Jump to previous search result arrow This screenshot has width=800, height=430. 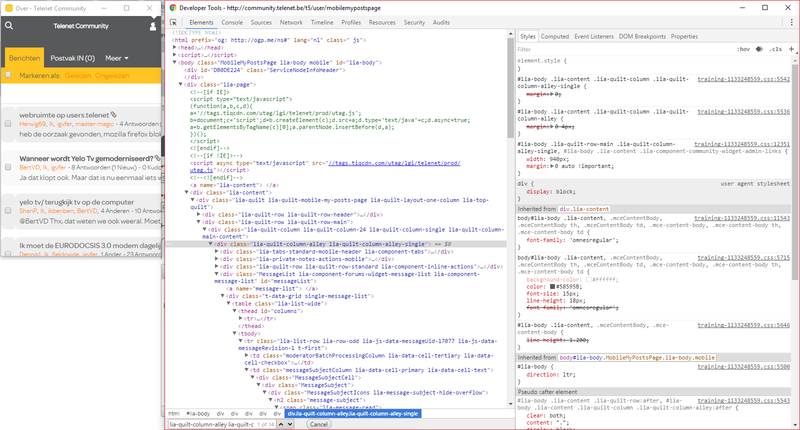coord(281,424)
